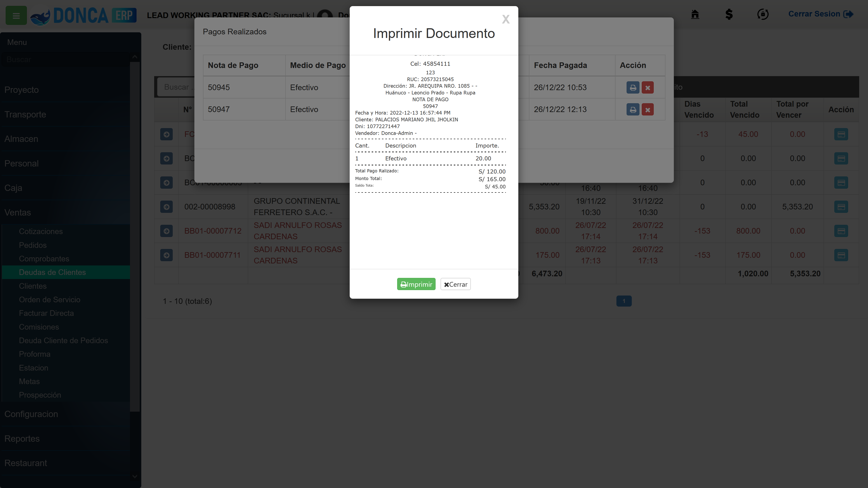Expand the first FC row arrow icon
The height and width of the screenshot is (488, 868).
[166, 134]
